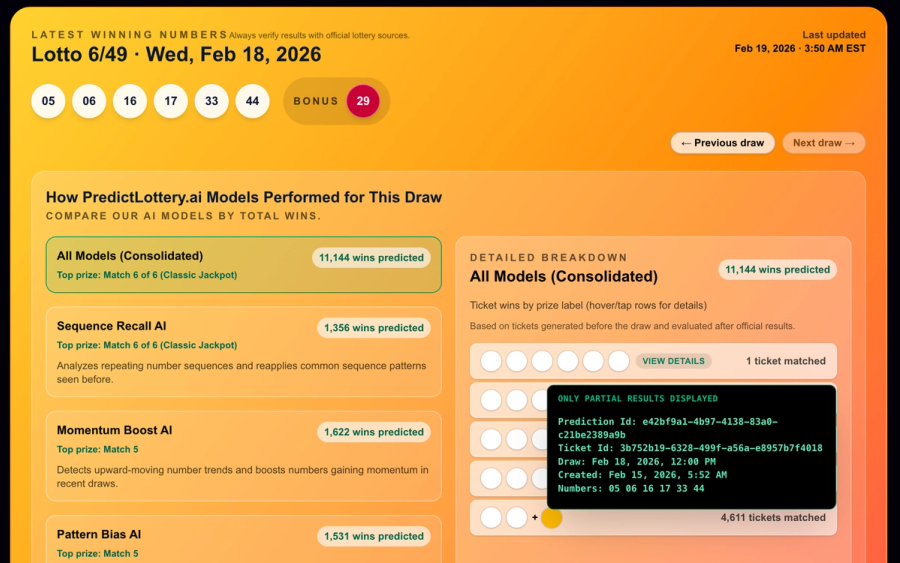Click winning number ball 17
Image resolution: width=900 pixels, height=563 pixels.
170,101
